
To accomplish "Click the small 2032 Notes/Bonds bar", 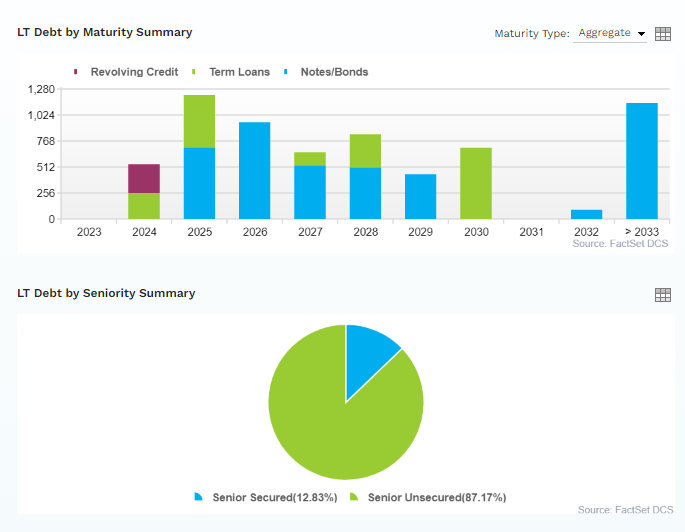I will click(x=586, y=214).
